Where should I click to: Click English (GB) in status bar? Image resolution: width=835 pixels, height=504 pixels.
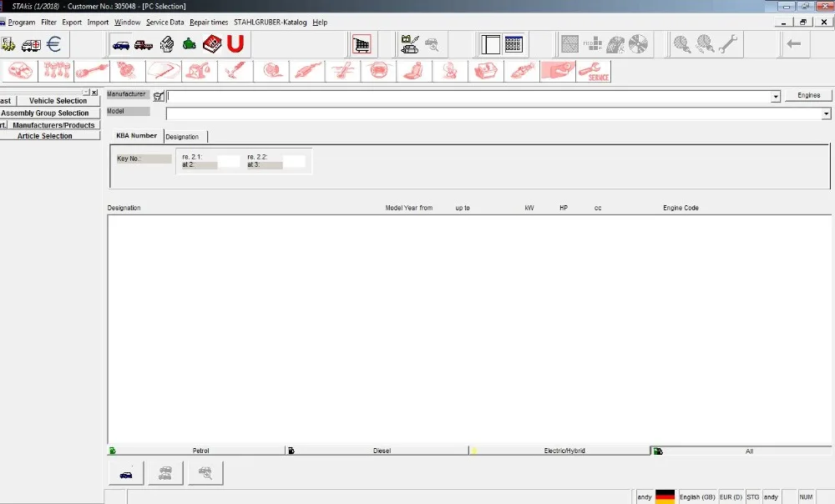coord(696,497)
